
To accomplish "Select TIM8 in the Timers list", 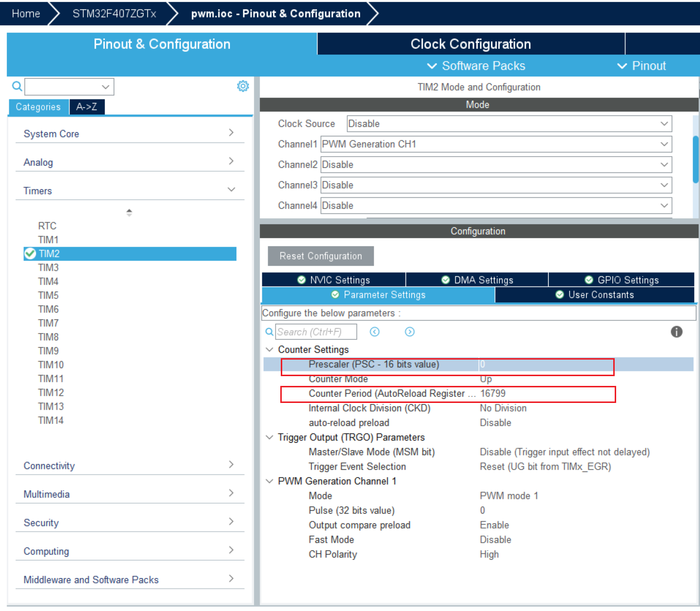I will 48,337.
